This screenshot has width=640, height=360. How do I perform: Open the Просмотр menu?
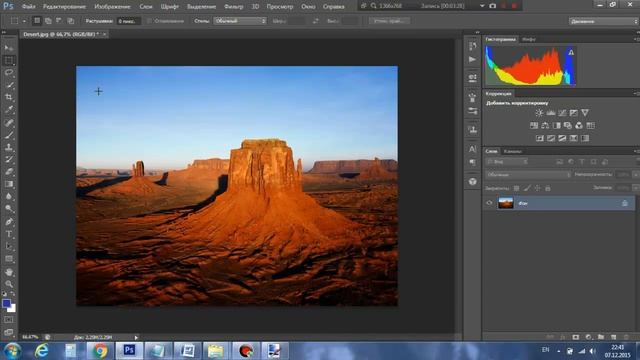(x=280, y=7)
